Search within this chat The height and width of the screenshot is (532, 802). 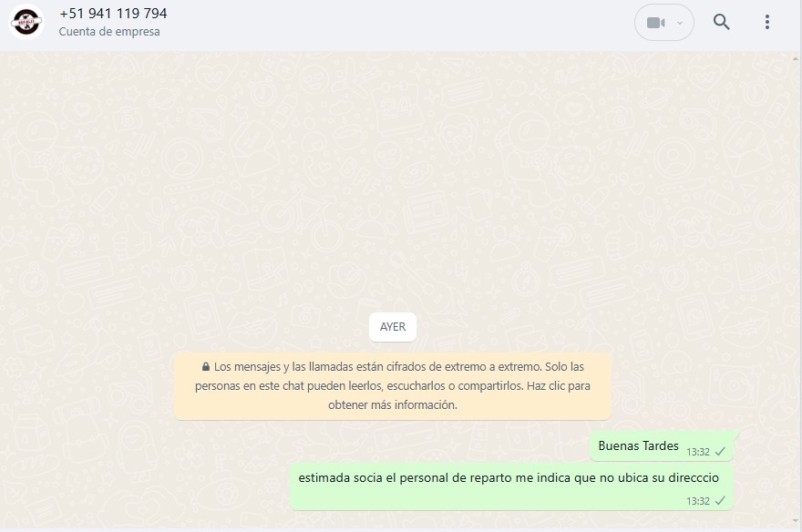click(721, 23)
